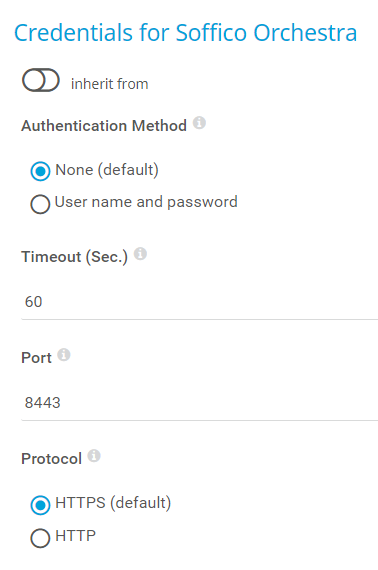Click the Port field label
378x570 pixels.
tap(36, 358)
